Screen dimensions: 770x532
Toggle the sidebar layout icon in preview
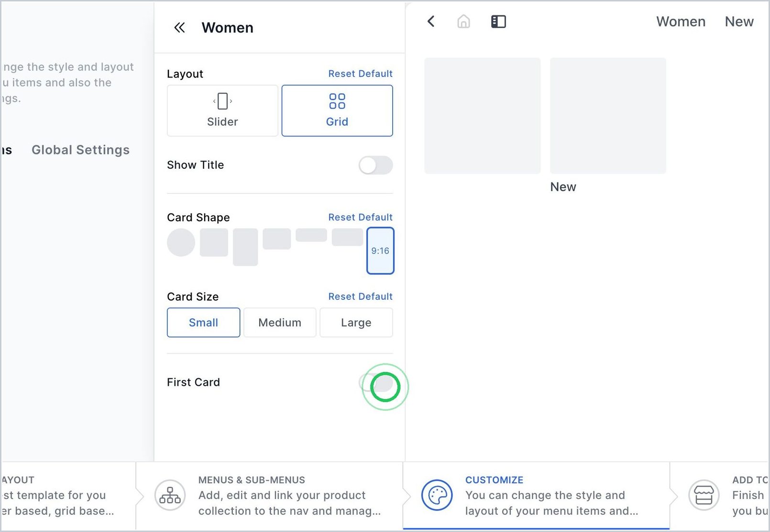click(x=498, y=22)
